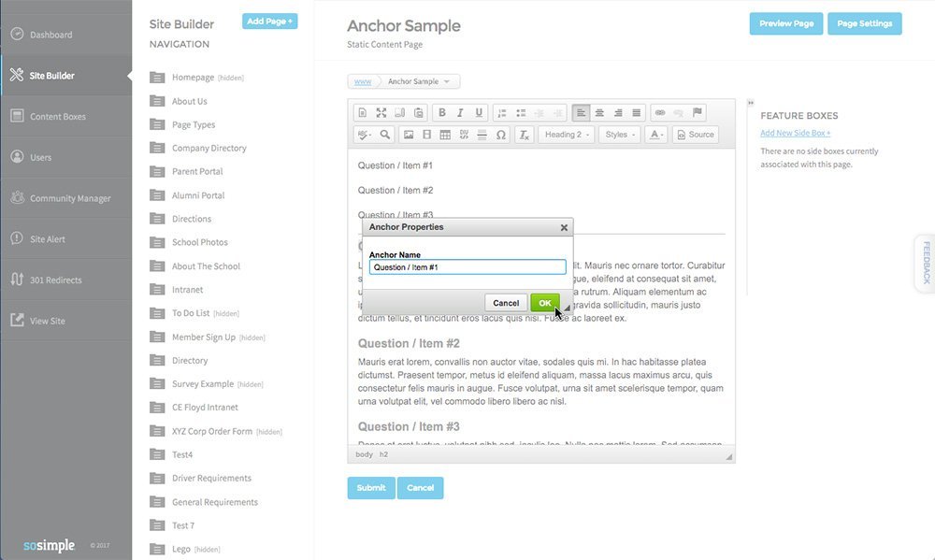Open the Styles dropdown
This screenshot has width=935, height=560.
pyautogui.click(x=620, y=135)
